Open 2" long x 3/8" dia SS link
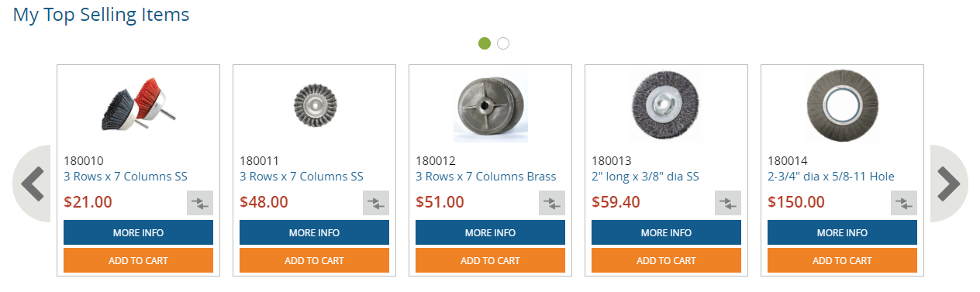This screenshot has width=980, height=292. 645,177
